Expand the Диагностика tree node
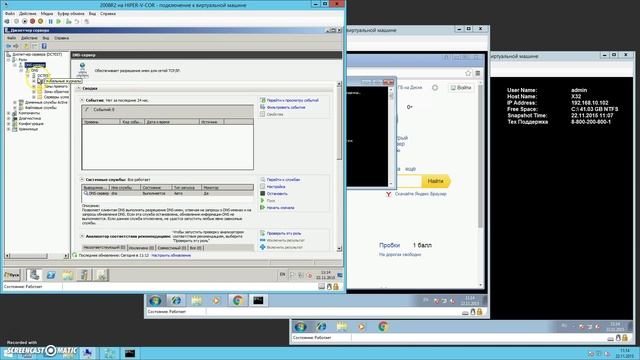The image size is (640, 360). coord(9,118)
